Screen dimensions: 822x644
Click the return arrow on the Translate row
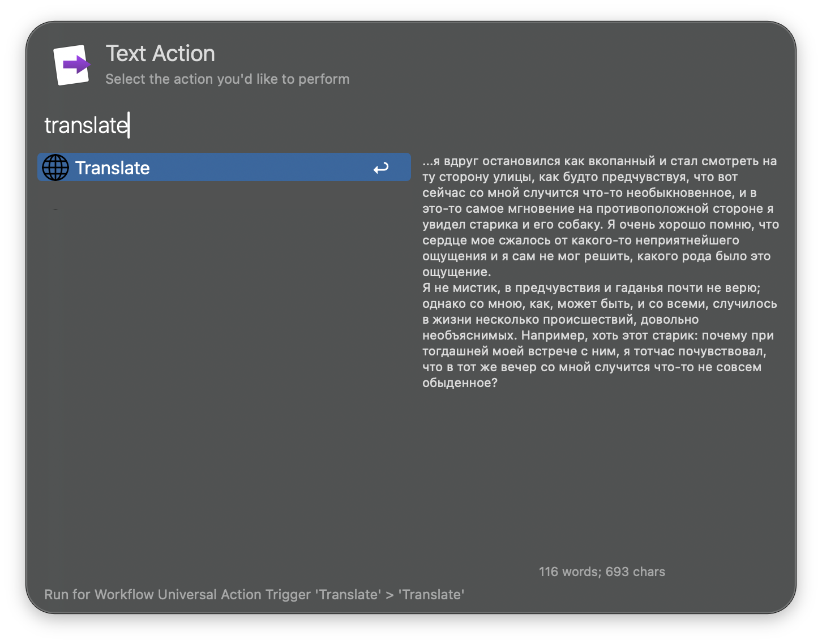pos(381,168)
